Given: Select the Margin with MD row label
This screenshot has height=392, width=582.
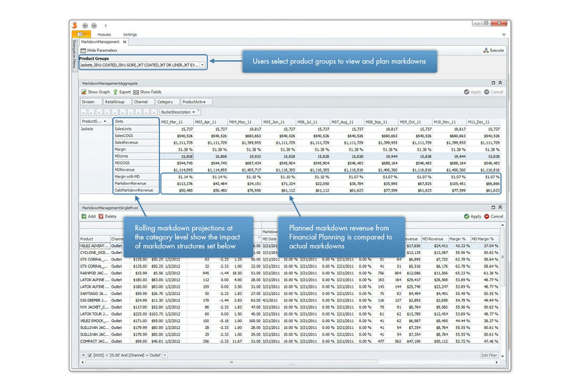Looking at the screenshot, I should [136, 177].
